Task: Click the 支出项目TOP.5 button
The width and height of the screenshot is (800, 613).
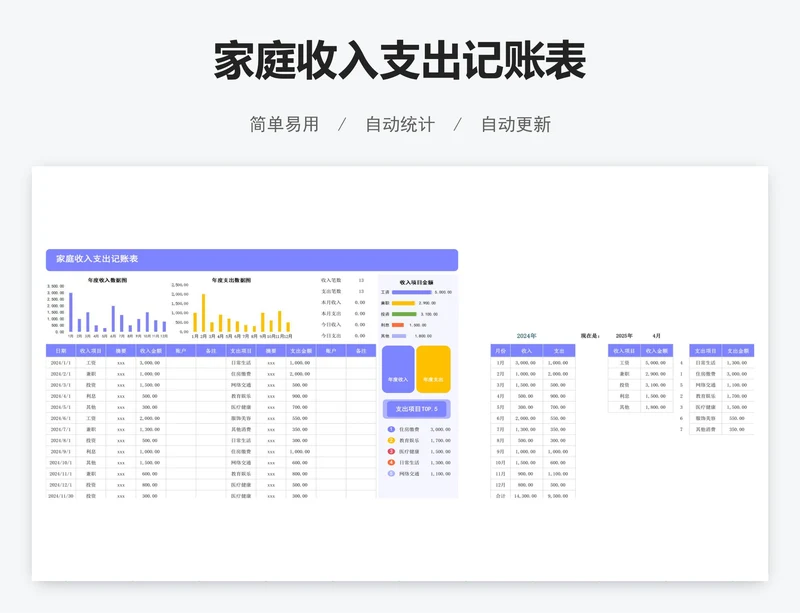Action: point(416,409)
